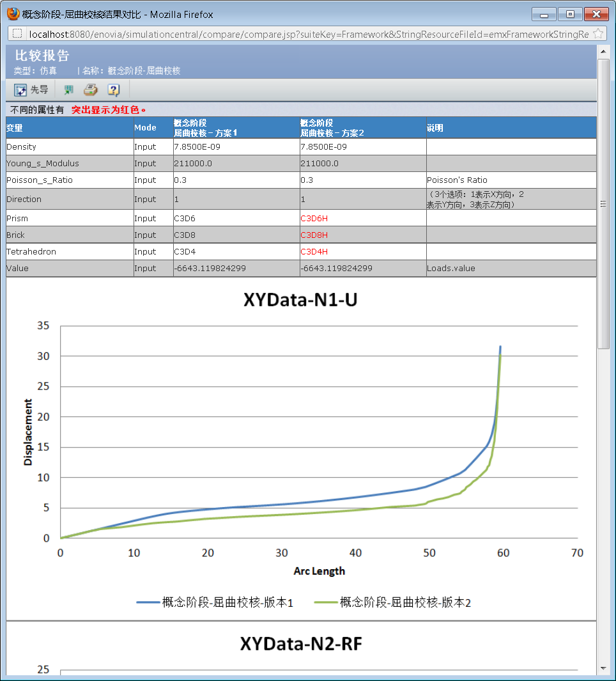
Task: Select the Density variable cell
Action: tap(70, 147)
